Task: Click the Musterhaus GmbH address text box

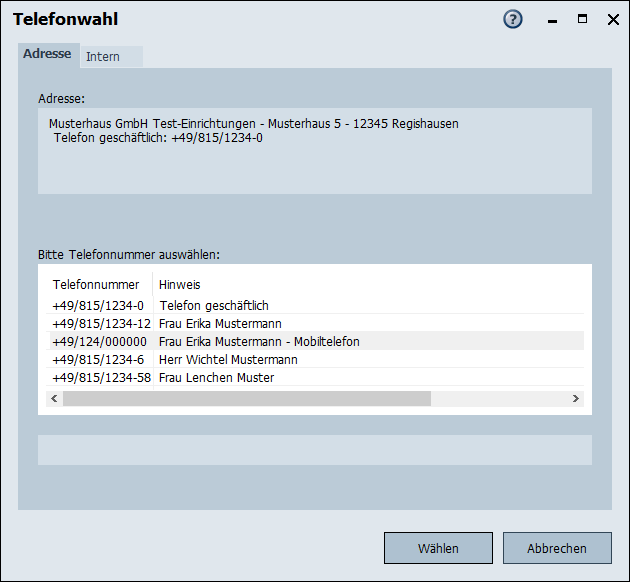Action: click(x=314, y=150)
